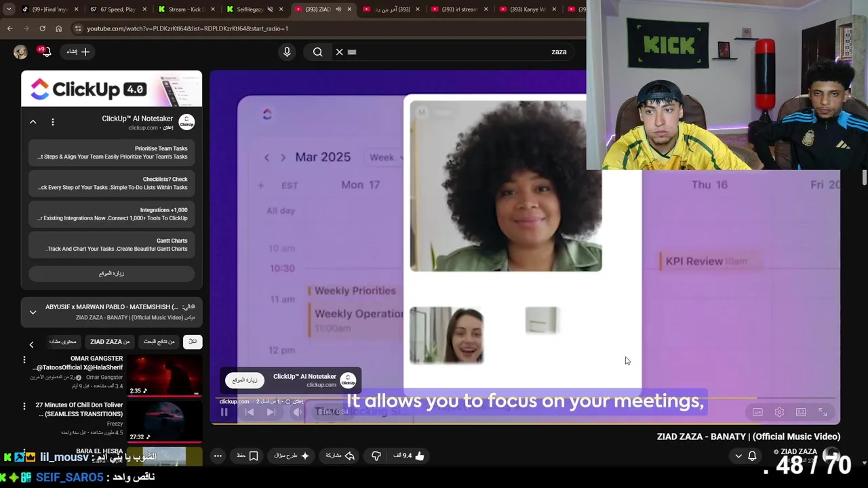
Task: Select the From search results chip
Action: point(159,342)
